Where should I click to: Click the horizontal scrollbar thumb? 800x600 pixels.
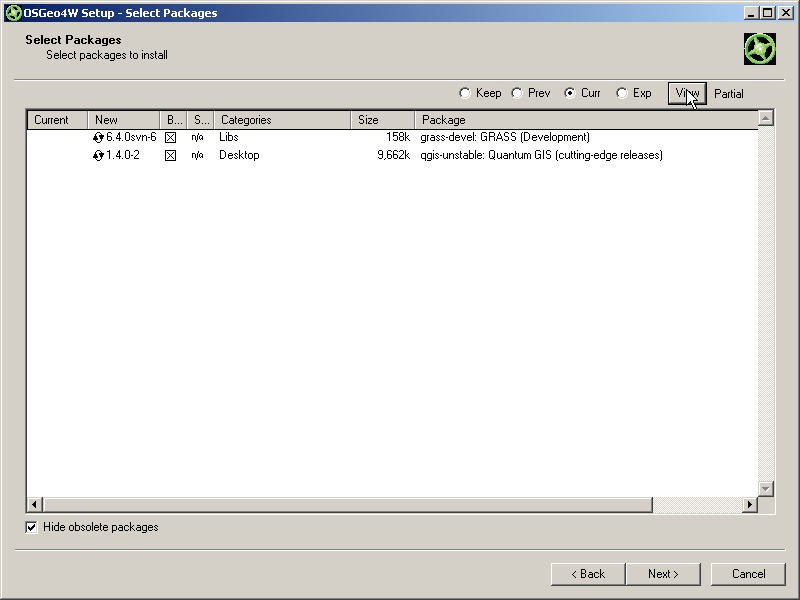[348, 505]
